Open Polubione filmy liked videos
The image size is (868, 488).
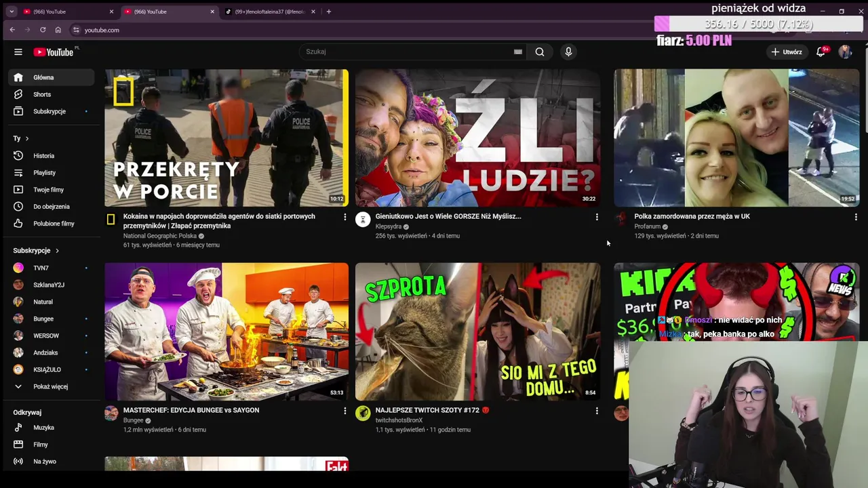(52, 224)
